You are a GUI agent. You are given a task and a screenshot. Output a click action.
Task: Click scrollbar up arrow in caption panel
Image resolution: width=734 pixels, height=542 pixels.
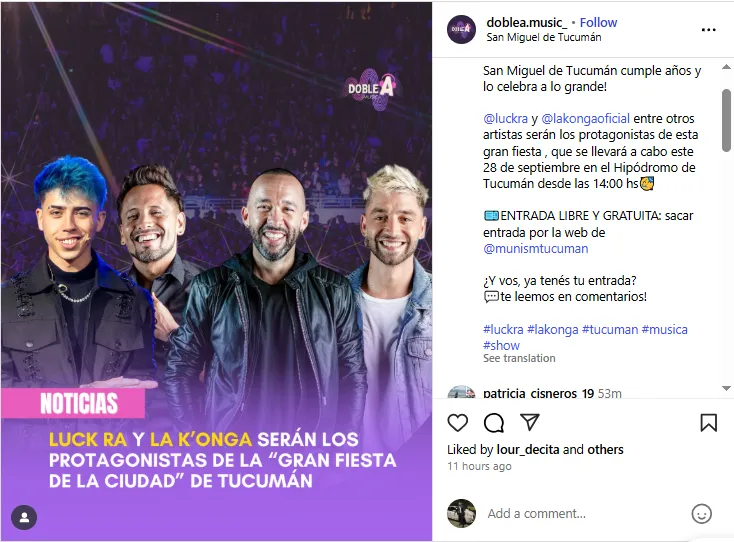(x=726, y=67)
